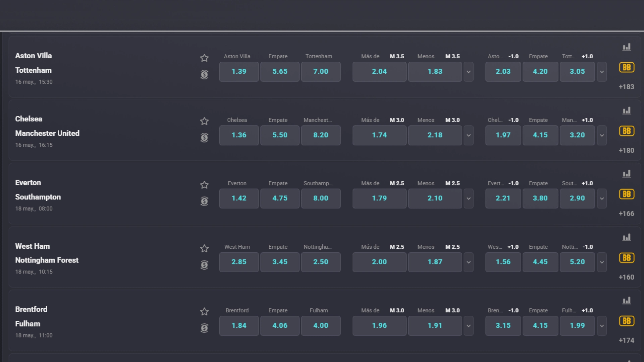The width and height of the screenshot is (644, 362).
Task: Open statistics chart icon for Everton match
Action: (x=627, y=174)
